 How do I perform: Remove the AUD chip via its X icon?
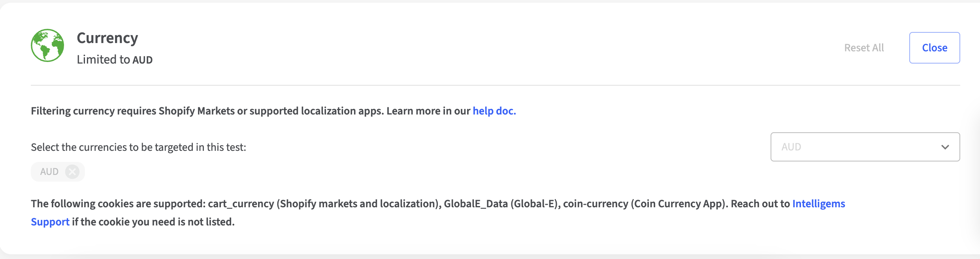(72, 172)
